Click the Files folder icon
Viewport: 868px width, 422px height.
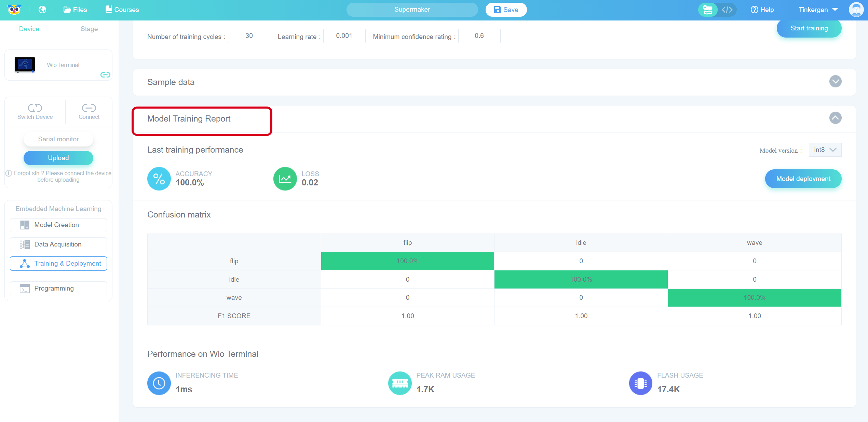67,10
